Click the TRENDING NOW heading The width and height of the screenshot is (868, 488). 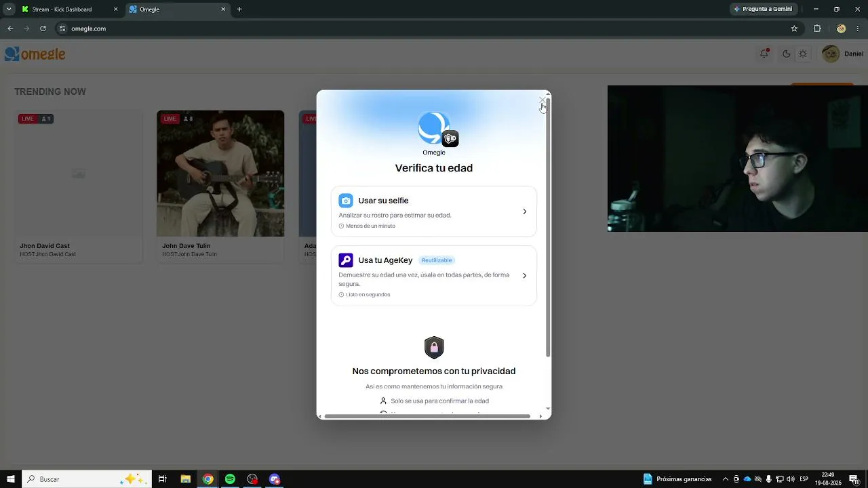click(50, 91)
